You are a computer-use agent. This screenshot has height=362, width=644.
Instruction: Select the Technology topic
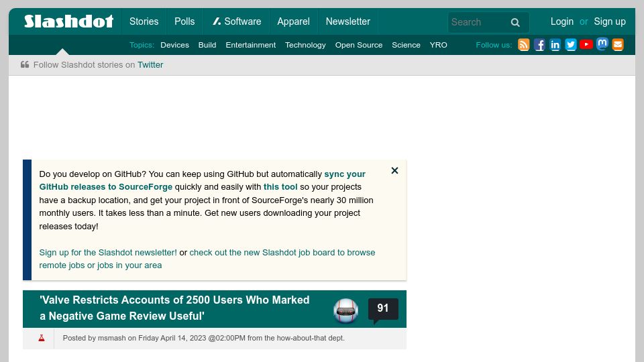coord(305,45)
